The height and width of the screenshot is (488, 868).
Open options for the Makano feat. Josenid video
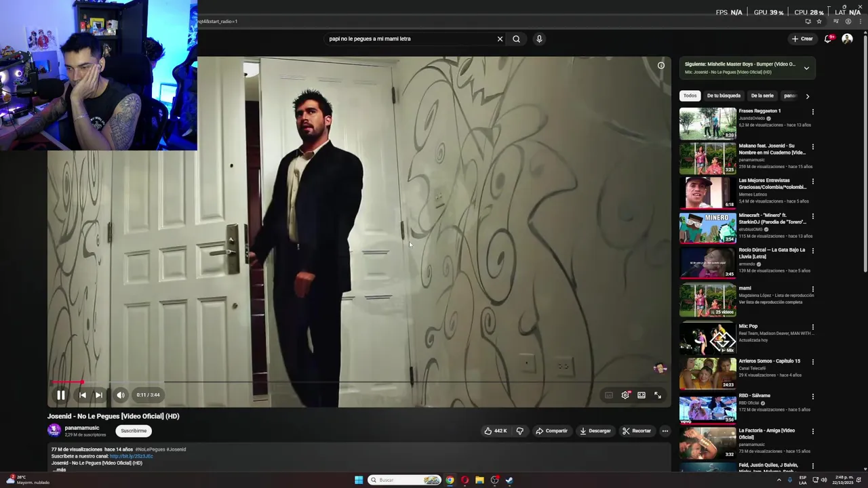point(812,147)
